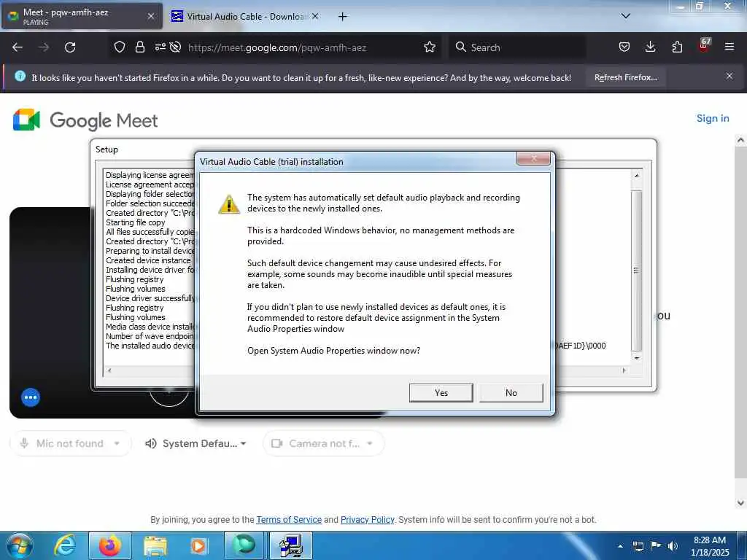The width and height of the screenshot is (747, 560).
Task: Go back using browser back arrow
Action: pos(18,47)
